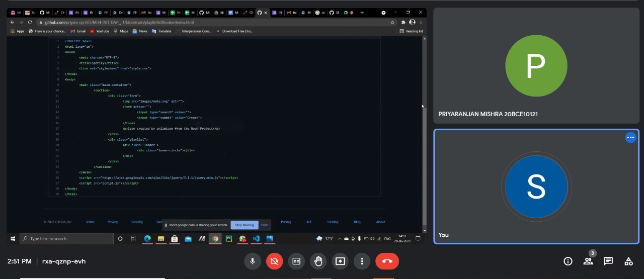Click the GitHub footer Pricing link
The image size is (644, 279).
tap(286, 222)
